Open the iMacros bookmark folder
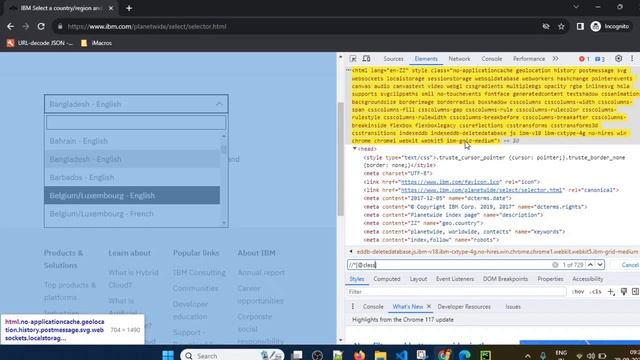 96,43
